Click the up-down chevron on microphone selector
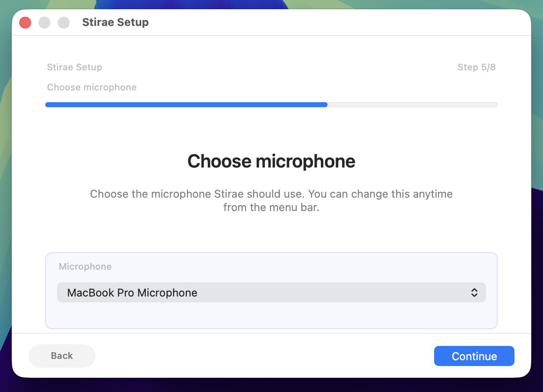Screen dimensions: 543x392 (x=474, y=292)
